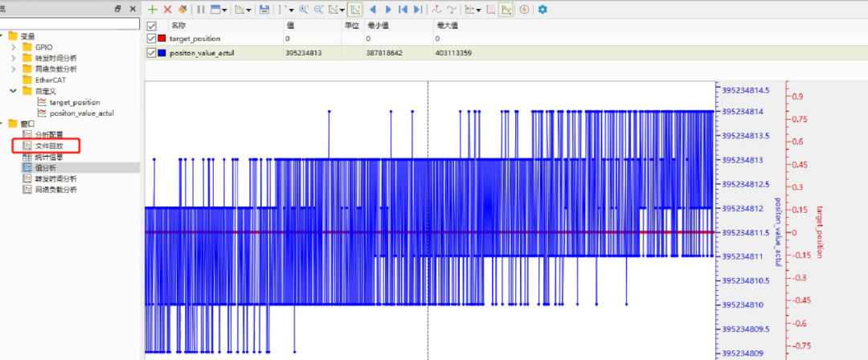This screenshot has width=868, height=360.
Task: Click the pause icon in toolbar
Action: tap(201, 10)
